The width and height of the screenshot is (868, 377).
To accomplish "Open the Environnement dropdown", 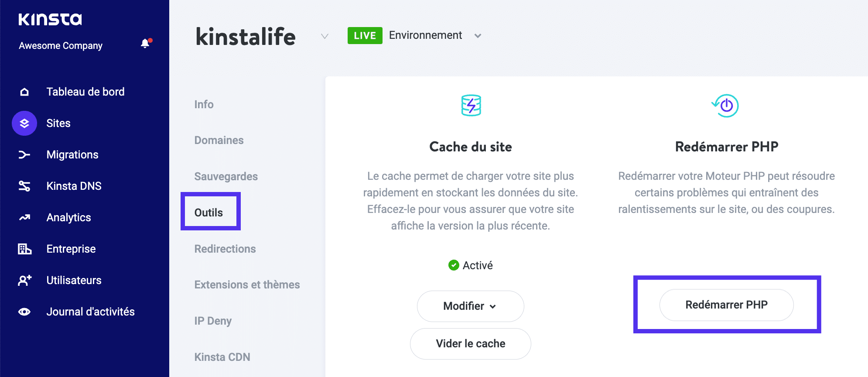I will (478, 36).
